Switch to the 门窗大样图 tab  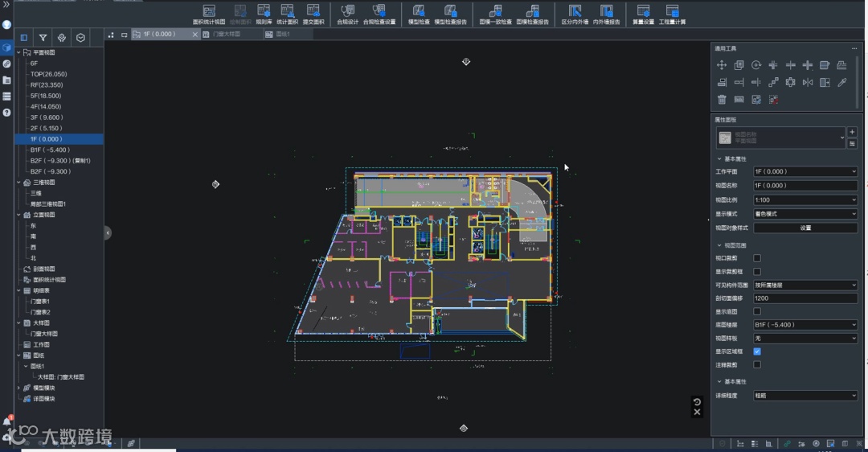[227, 35]
